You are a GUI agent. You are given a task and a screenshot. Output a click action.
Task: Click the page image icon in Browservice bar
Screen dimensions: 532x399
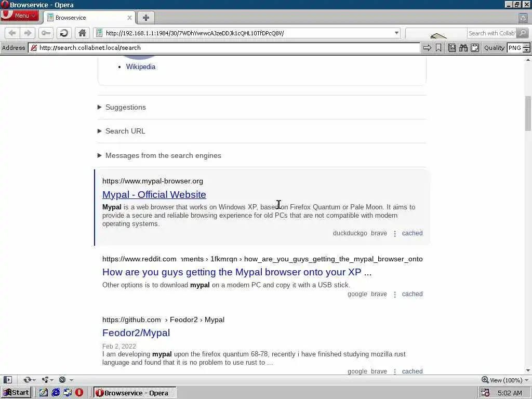click(x=452, y=48)
